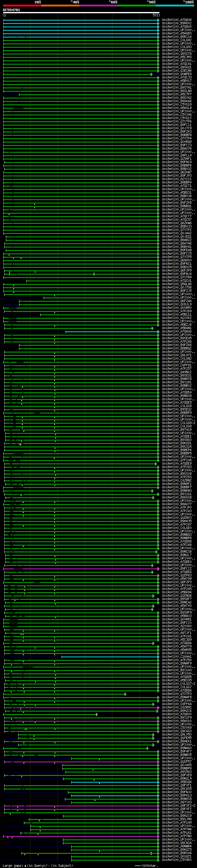This screenshot has width=197, height=868.
Task: Select label UniRef100_B9S8G0
Action: pyautogui.click(x=177, y=440)
